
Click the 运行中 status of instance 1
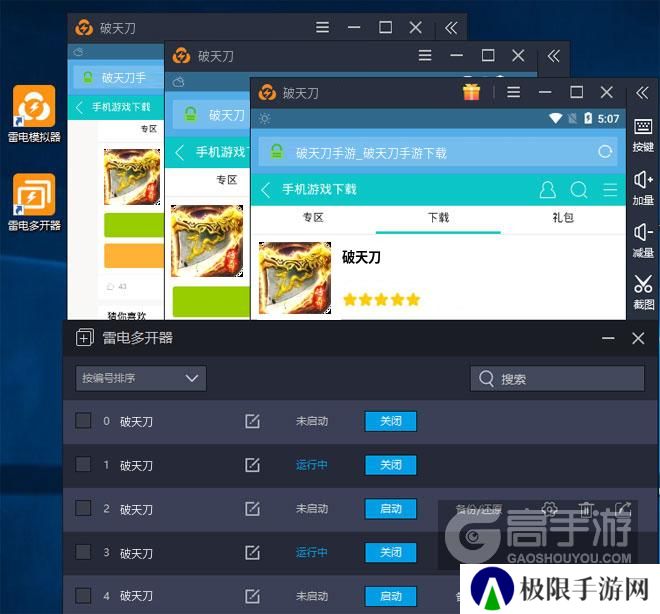click(311, 465)
